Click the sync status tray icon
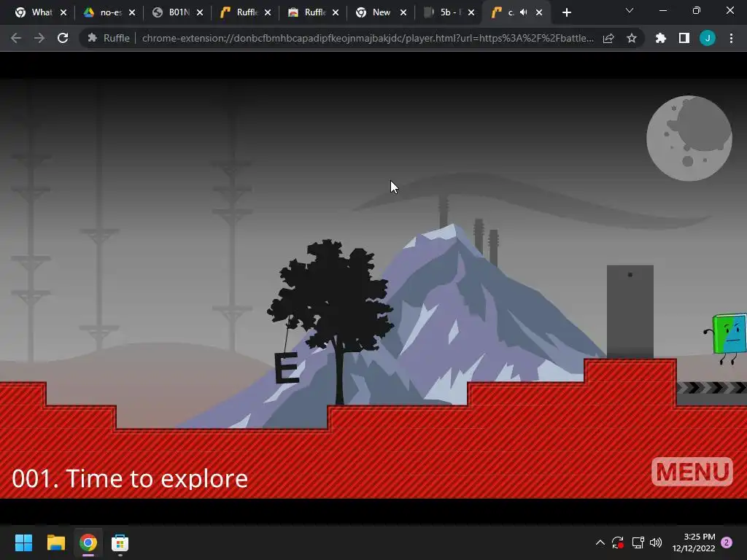Screen dimensions: 747x560 tap(618, 542)
